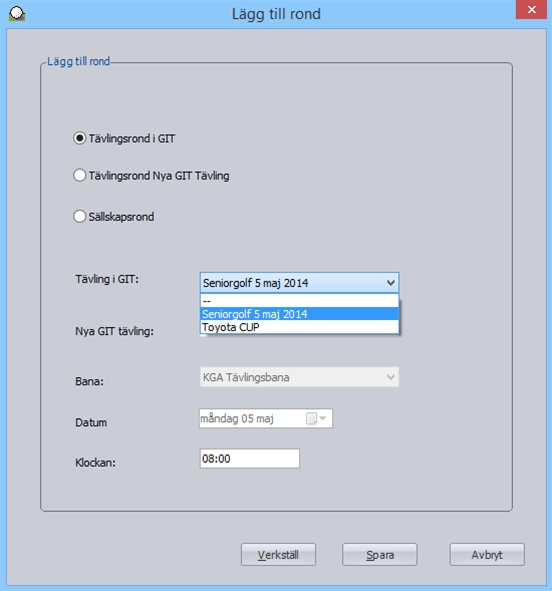Select Tävlingsrond Nya GIT Tävling option

click(x=80, y=175)
